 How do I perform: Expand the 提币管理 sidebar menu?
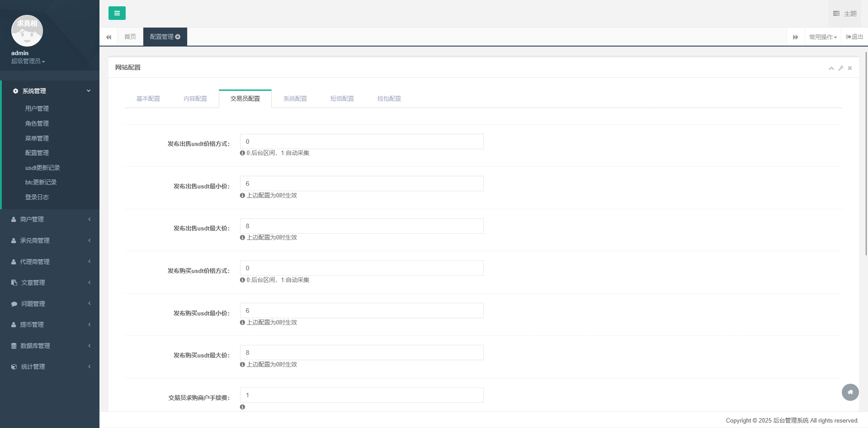pyautogui.click(x=50, y=325)
